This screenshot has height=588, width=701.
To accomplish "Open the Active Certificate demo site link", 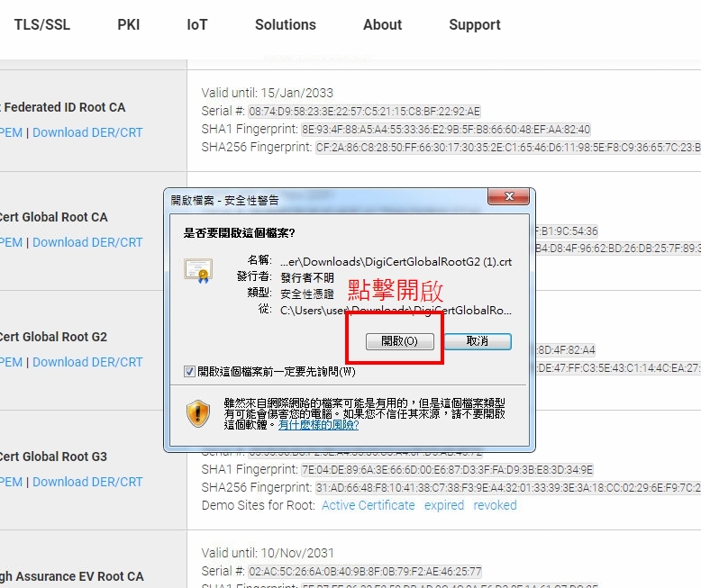I will [x=368, y=505].
